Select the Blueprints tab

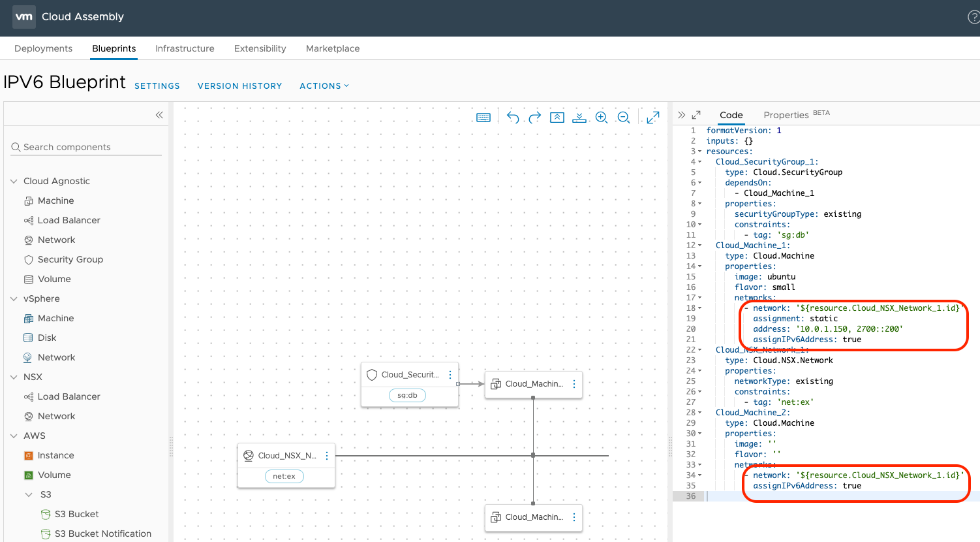point(114,48)
